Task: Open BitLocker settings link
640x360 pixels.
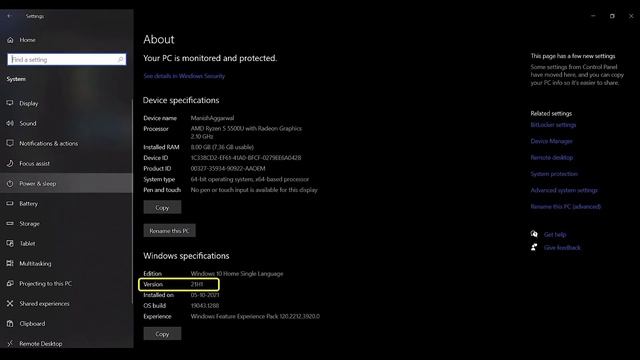Action: [x=553, y=125]
